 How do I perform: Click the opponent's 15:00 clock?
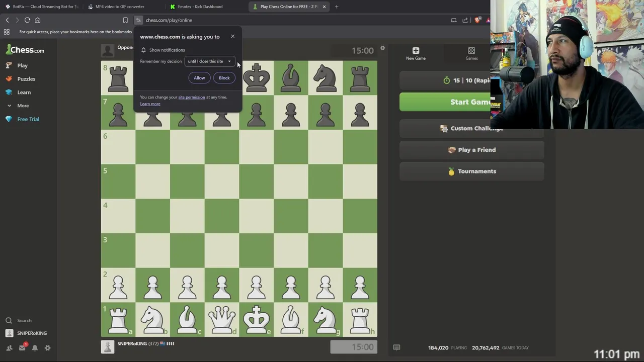click(x=363, y=50)
